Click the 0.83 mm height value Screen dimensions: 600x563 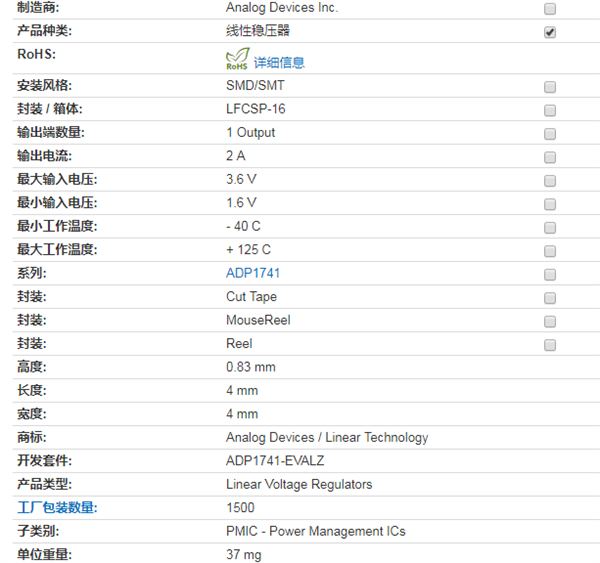pos(251,367)
